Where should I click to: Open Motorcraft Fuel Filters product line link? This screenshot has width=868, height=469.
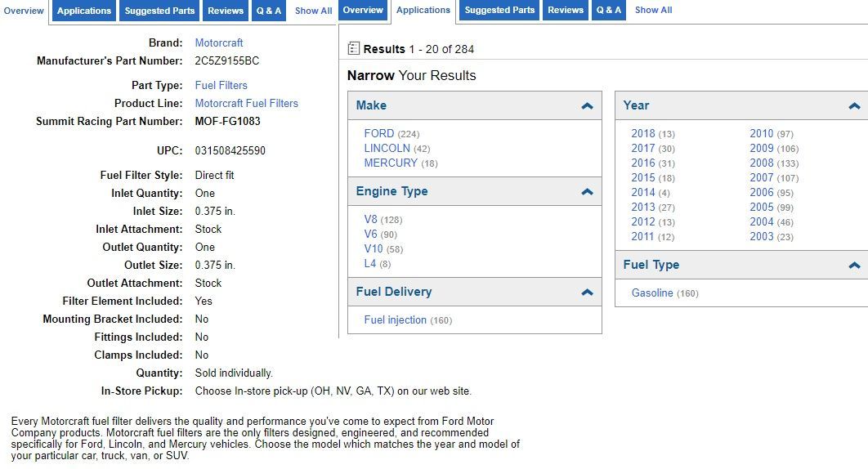[246, 103]
